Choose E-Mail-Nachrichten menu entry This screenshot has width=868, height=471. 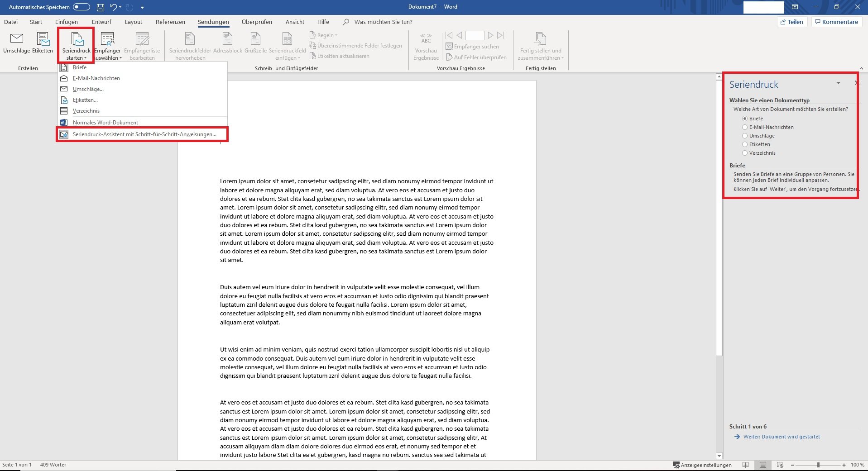pyautogui.click(x=143, y=78)
